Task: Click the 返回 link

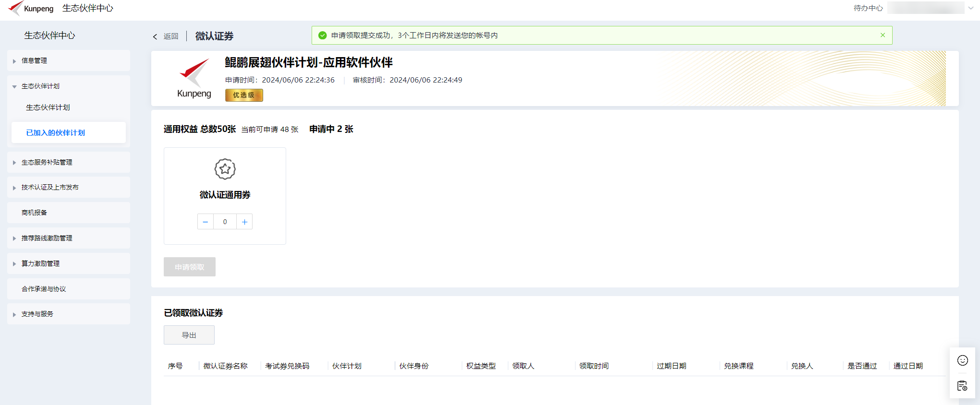Action: click(x=171, y=36)
